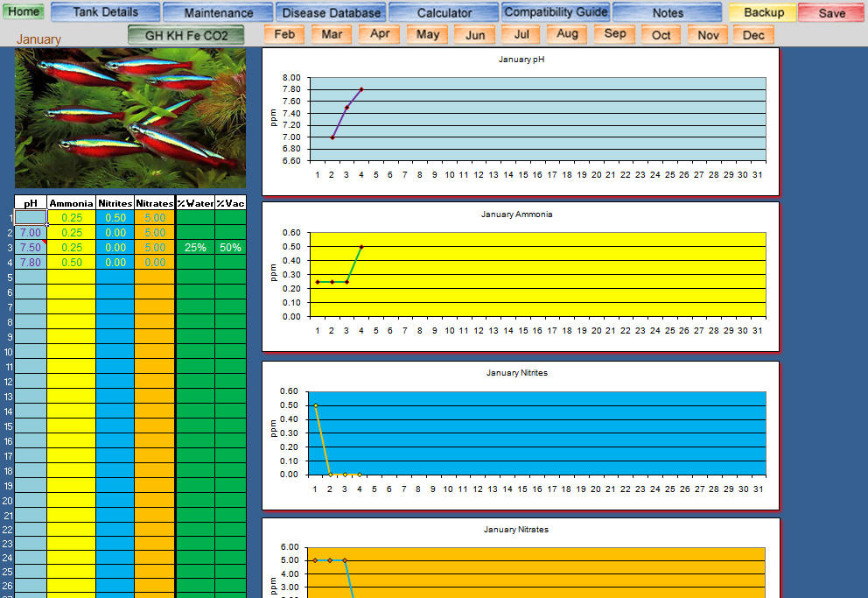Screen dimensions: 868x598
Task: Open the Mar month tab
Action: pyautogui.click(x=331, y=33)
